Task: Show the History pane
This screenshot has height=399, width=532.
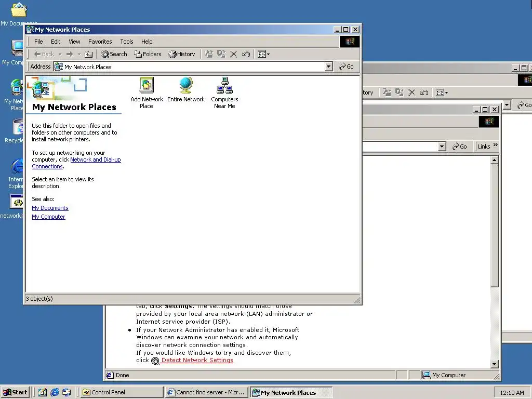Action: [182, 54]
